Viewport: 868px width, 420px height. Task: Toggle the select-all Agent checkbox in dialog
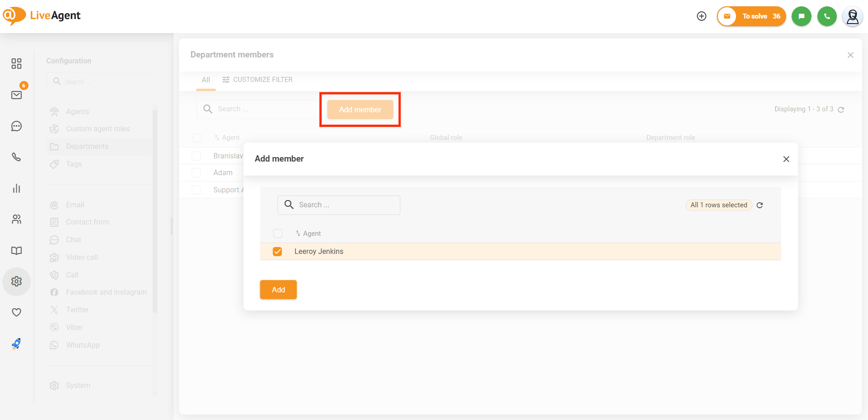(278, 234)
